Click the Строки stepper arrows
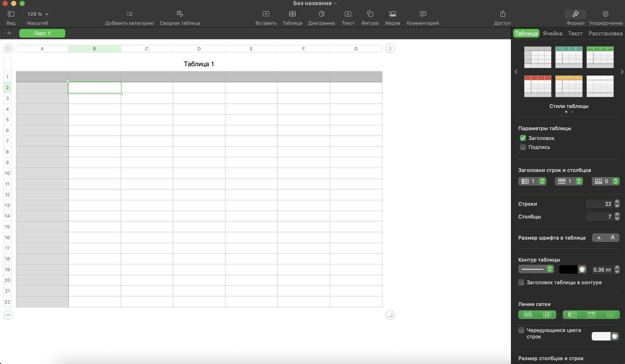This screenshot has height=364, width=625. [617, 204]
